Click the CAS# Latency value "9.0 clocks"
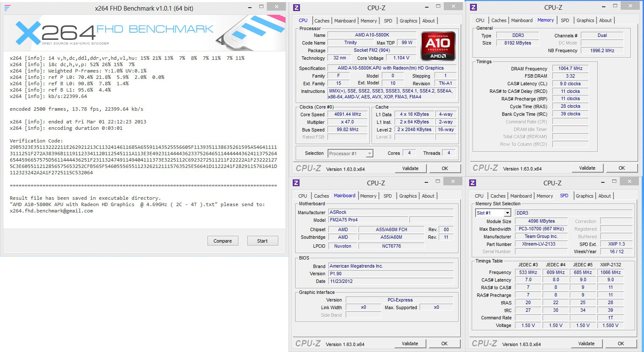Image resolution: width=644 pixels, height=352 pixels. [570, 84]
